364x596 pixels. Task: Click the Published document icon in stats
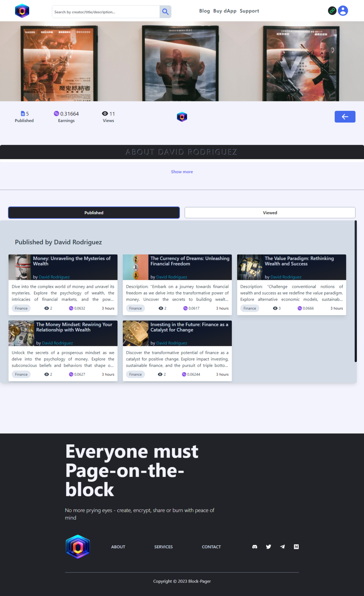tap(23, 114)
